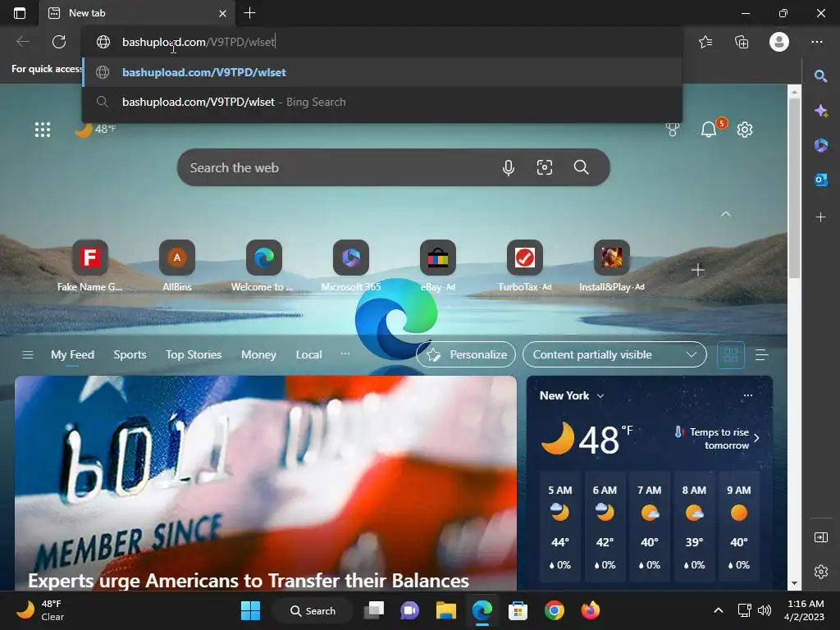Select the Sports tab
The width and height of the screenshot is (840, 630).
[130, 354]
